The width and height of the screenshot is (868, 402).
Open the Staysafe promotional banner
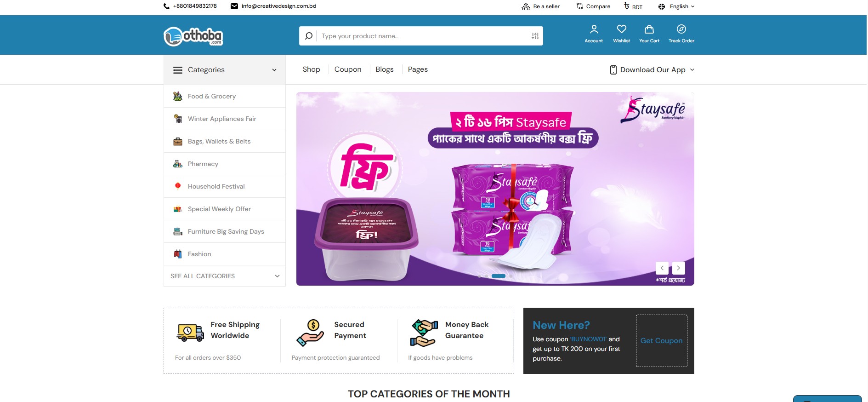(495, 189)
